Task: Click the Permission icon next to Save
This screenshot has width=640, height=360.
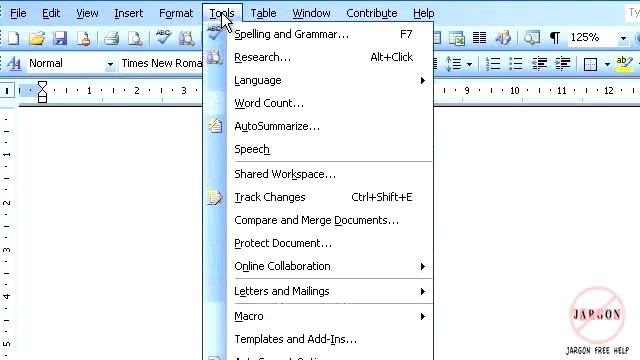Action: click(x=84, y=38)
